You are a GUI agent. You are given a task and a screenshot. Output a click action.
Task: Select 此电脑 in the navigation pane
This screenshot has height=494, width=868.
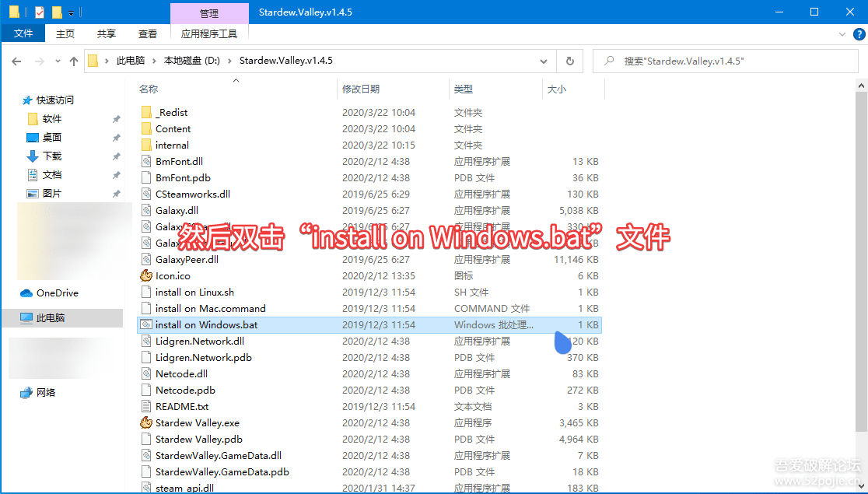tap(51, 318)
